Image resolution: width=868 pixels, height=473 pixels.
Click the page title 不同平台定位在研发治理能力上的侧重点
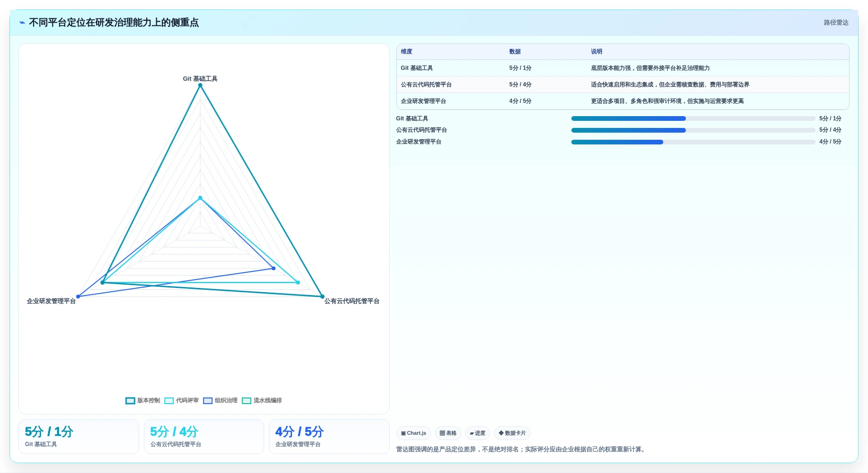(114, 23)
